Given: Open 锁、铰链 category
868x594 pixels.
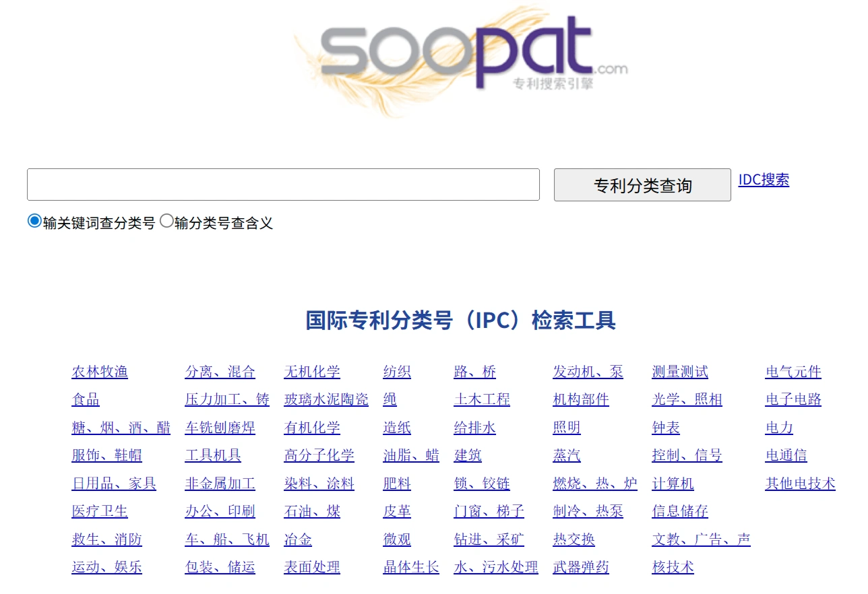Looking at the screenshot, I should (x=482, y=484).
